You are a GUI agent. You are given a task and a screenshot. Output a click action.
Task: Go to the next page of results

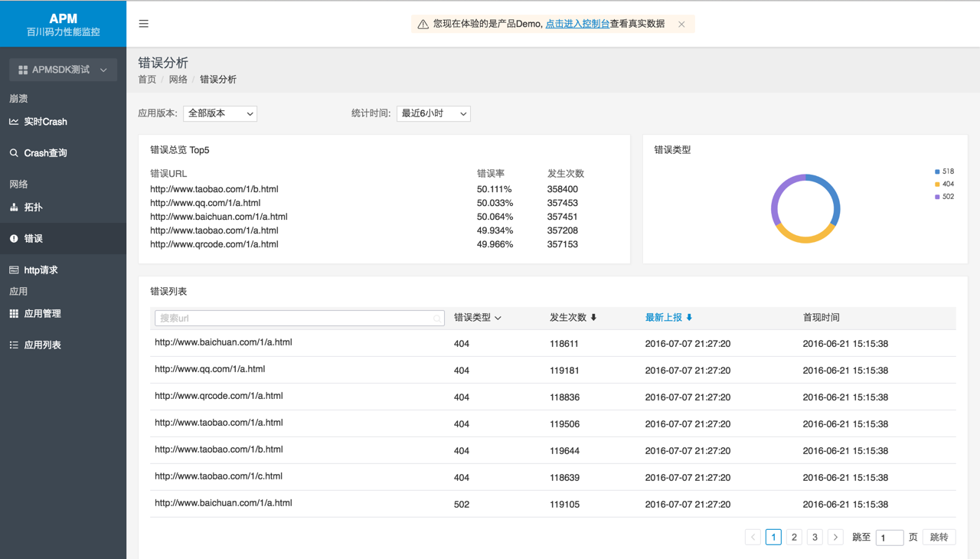tap(835, 538)
